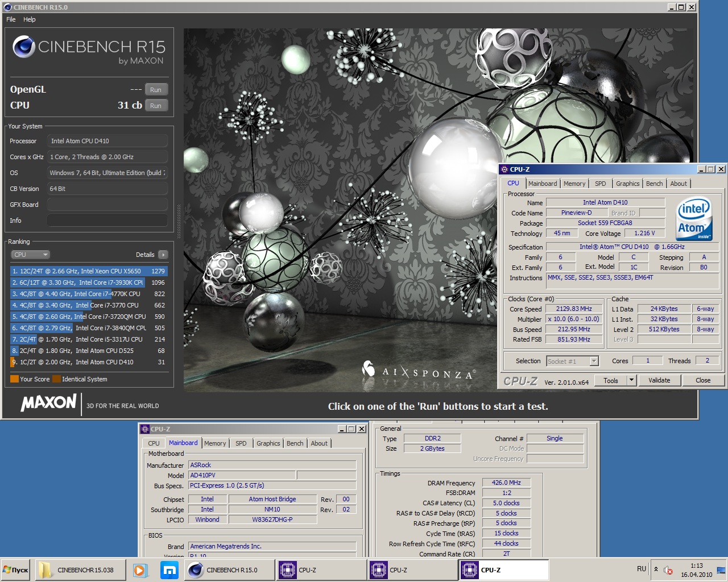
Task: Select the Intel Core i7-3770 ranking row
Action: (x=88, y=305)
